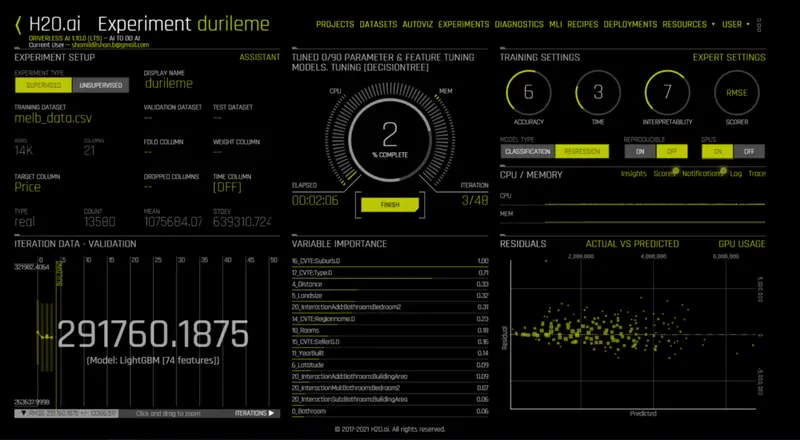Viewport: 800px width, 440px height.
Task: Go to the EXPERIMENTS page
Action: click(x=464, y=25)
